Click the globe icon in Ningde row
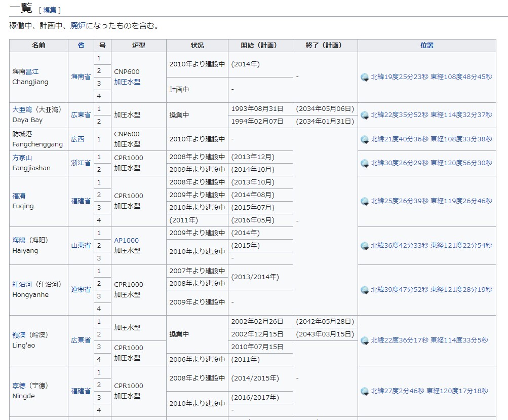508x420 pixels. coord(365,391)
